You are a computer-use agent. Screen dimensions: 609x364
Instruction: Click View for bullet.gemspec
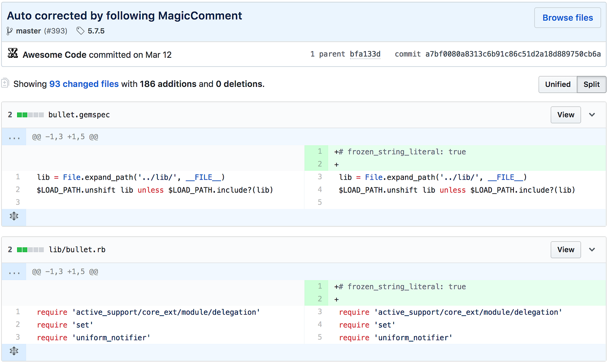pos(565,115)
